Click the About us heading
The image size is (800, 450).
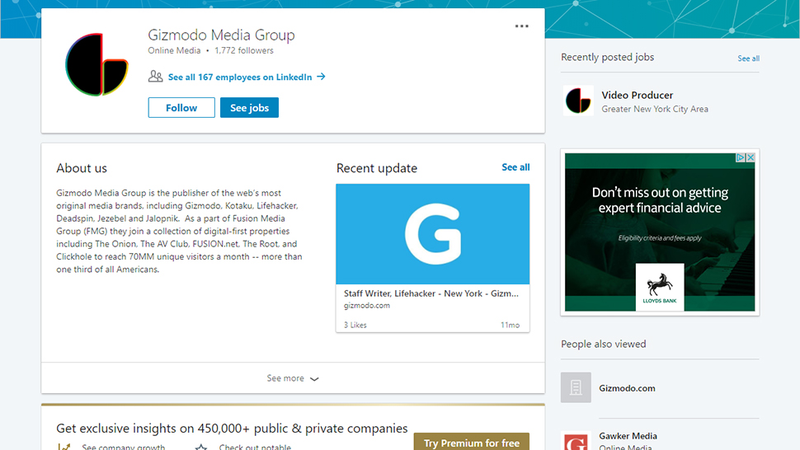coord(82,168)
